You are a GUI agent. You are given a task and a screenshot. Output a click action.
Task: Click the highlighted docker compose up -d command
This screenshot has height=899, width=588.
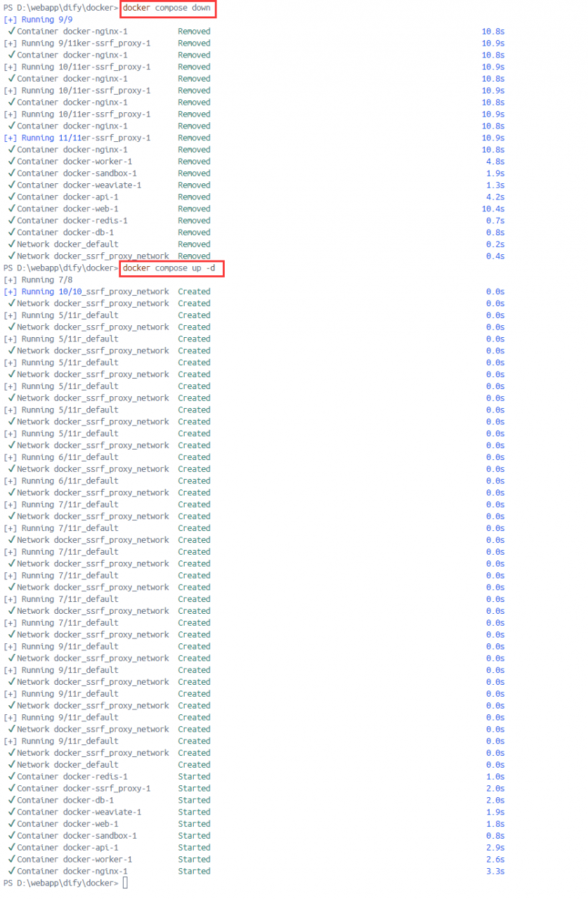[x=169, y=268]
